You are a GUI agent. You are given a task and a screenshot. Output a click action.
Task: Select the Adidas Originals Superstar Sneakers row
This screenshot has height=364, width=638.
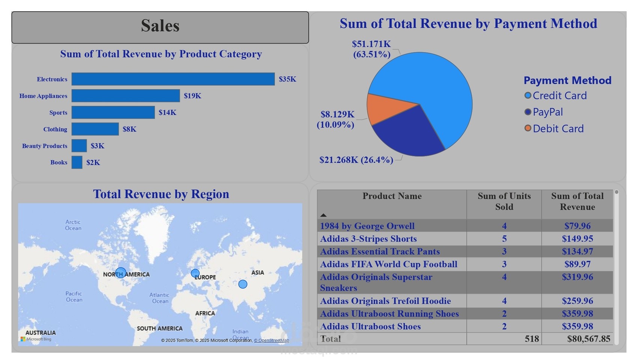(465, 283)
